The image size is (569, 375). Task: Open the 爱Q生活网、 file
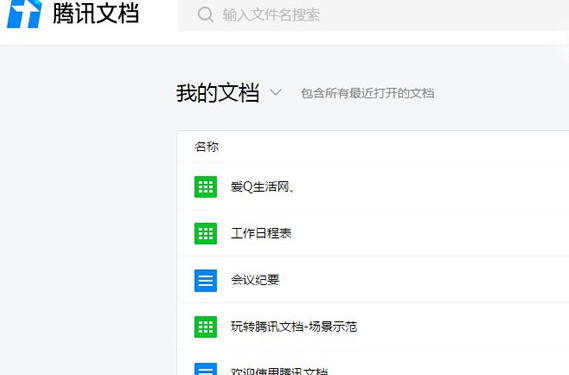click(262, 187)
